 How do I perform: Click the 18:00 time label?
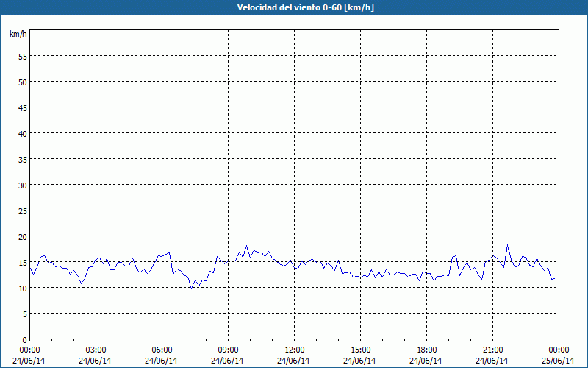coord(427,350)
